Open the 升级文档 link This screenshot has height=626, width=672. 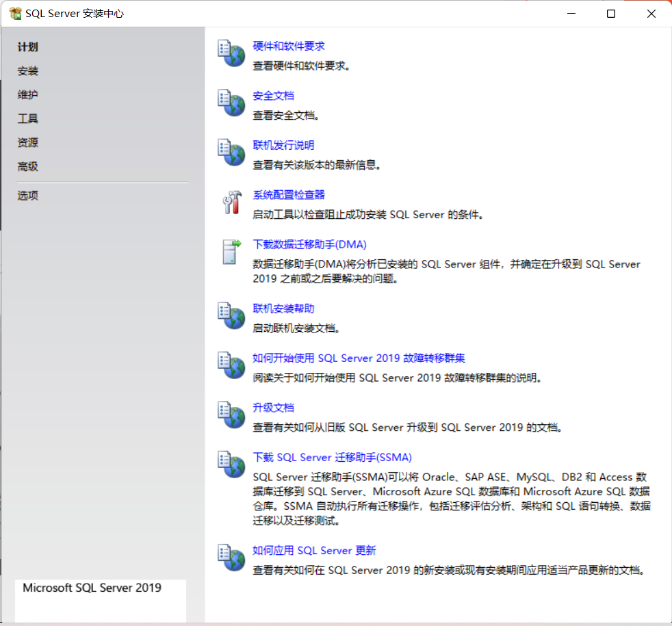coord(273,408)
